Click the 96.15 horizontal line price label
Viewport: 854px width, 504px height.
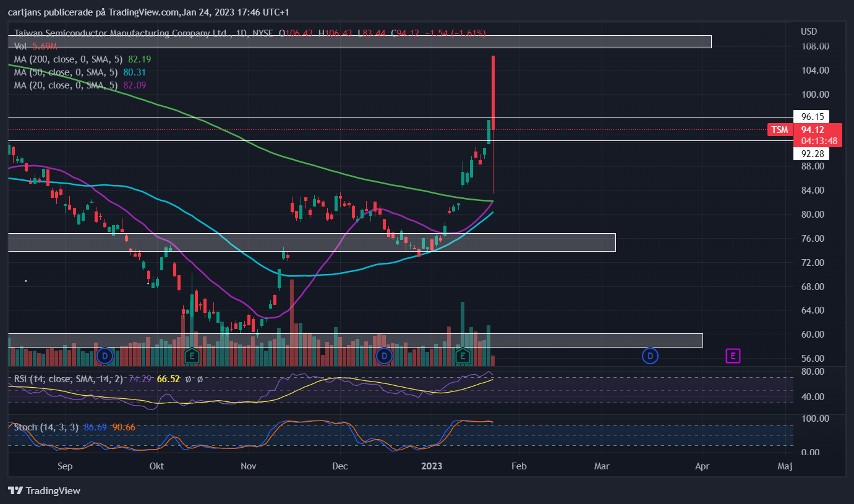click(x=811, y=116)
